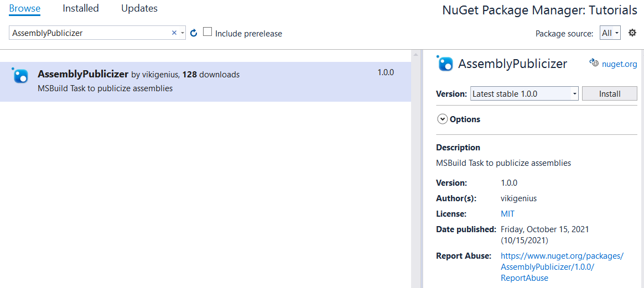644x288 pixels.
Task: Click AssemblyPublicizer icon in details pane
Action: tap(444, 63)
